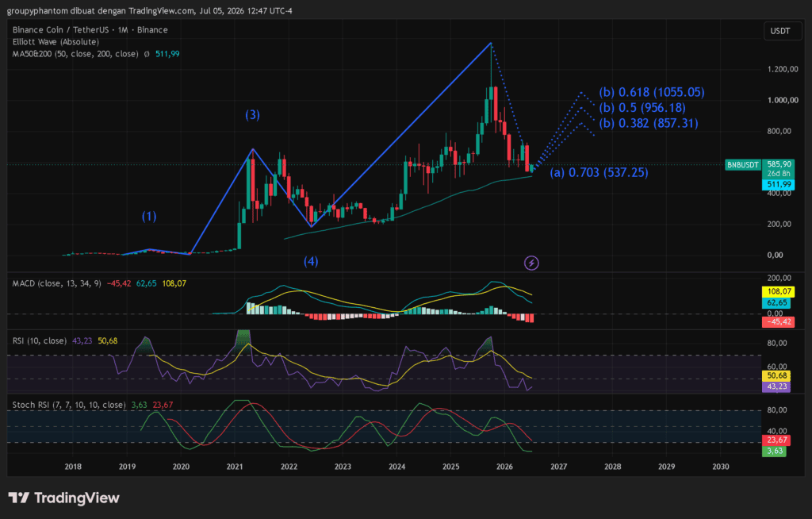Click the 2018 label on time axis

[x=73, y=467]
